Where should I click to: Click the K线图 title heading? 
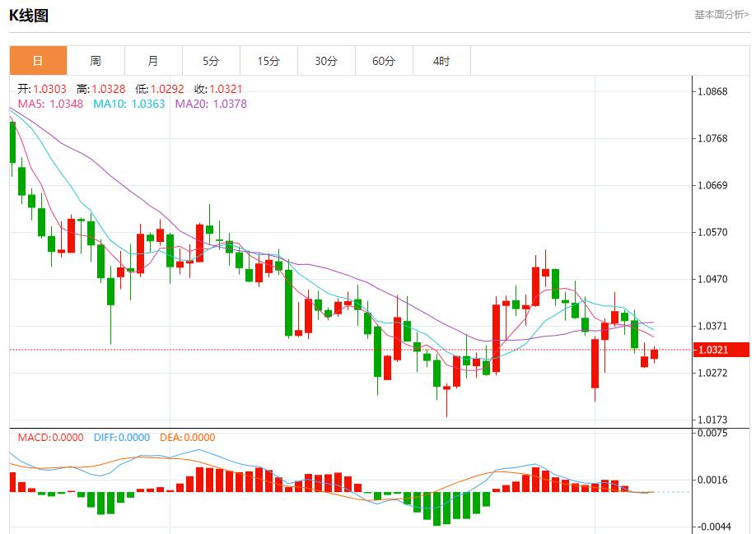coord(29,16)
